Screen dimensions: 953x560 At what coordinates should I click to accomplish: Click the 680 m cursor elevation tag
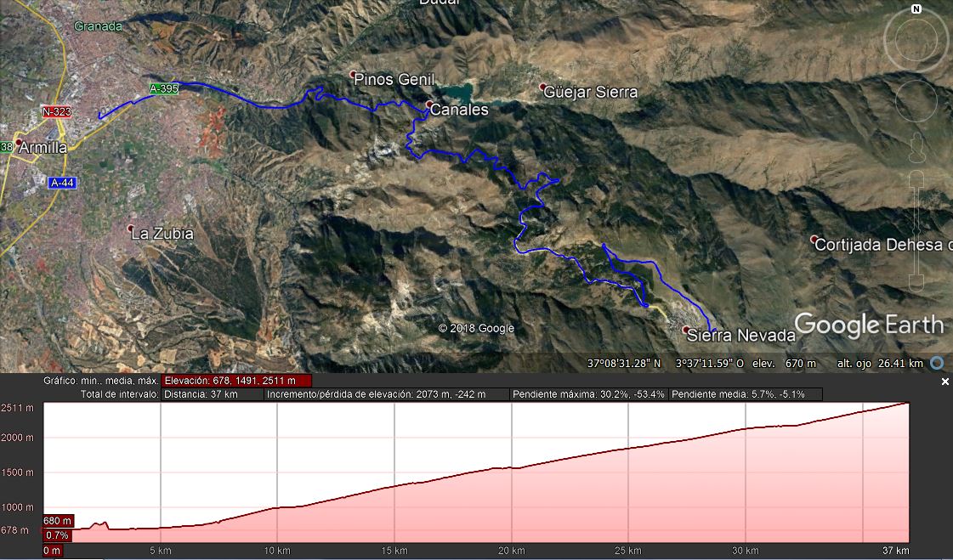pyautogui.click(x=59, y=521)
